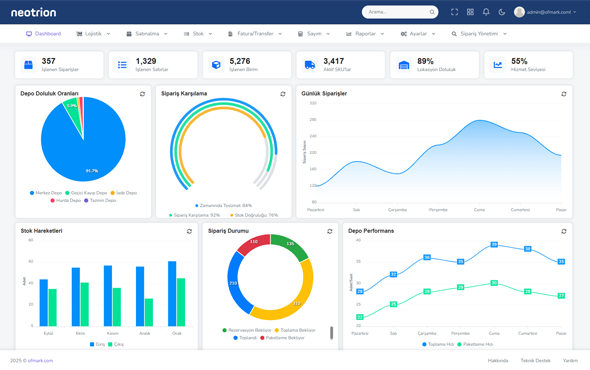Open the Lojistik menu
The image size is (590, 370).
pos(93,34)
